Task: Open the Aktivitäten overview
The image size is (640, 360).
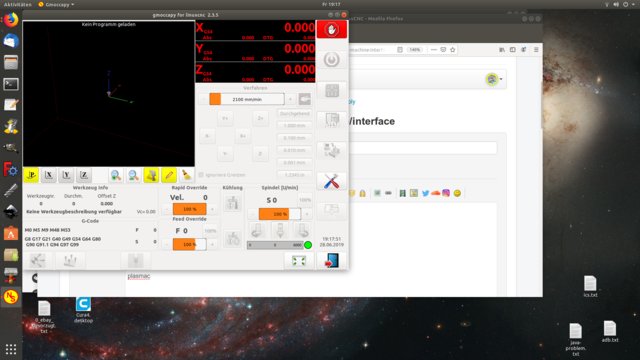Action: point(18,4)
